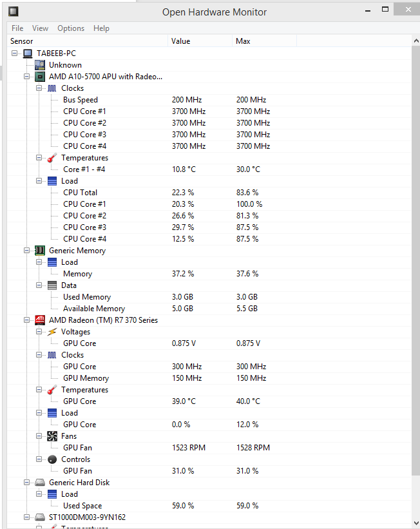Viewport: 420px width, 529px height.
Task: Click the clock waveform icon under the Radeon GPU
Action: tap(52, 355)
